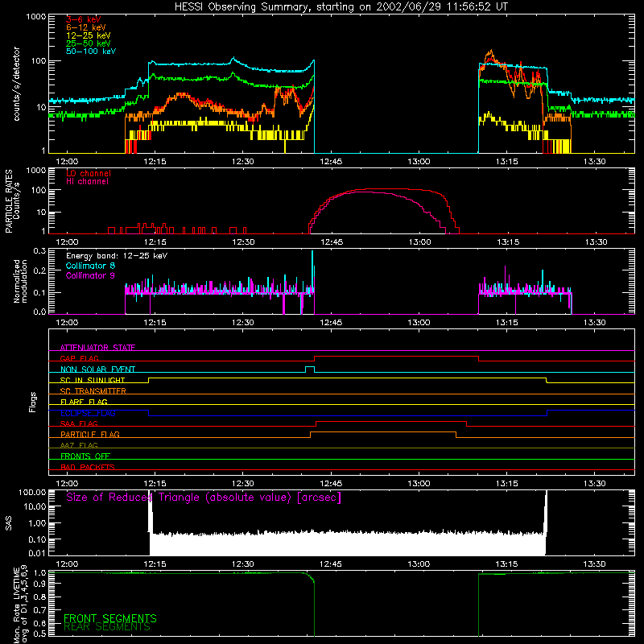Click the 'PARTICLE RATES Counts/s' axis label
This screenshot has width=644, height=644.
pos(12,201)
